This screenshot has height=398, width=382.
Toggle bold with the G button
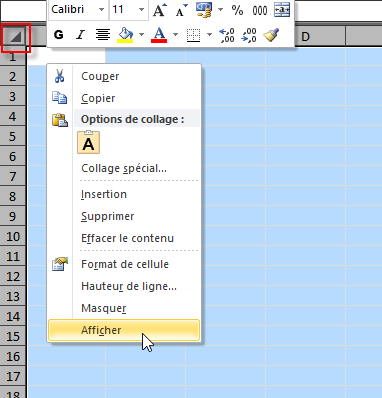(x=59, y=35)
